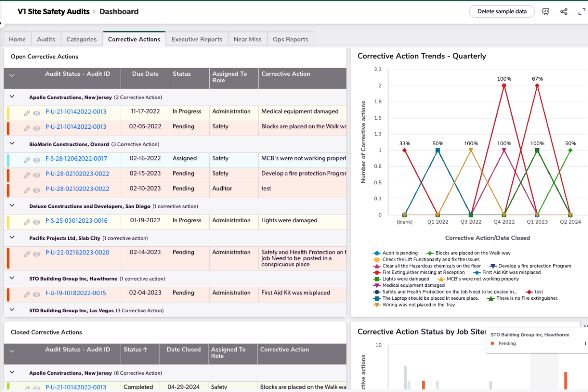Toggle 'Lights were damaged' legend series

point(405,279)
